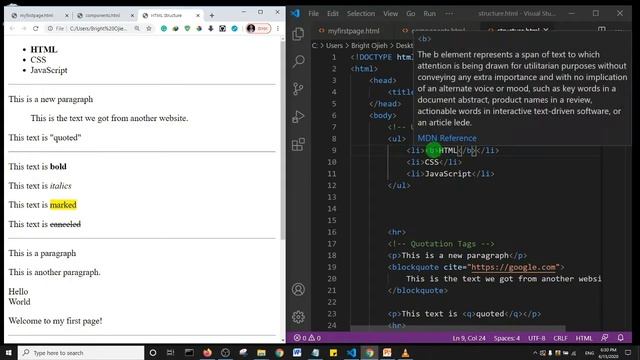Change encoding via UTF-8 in status bar
The width and height of the screenshot is (640, 360).
coord(536,338)
